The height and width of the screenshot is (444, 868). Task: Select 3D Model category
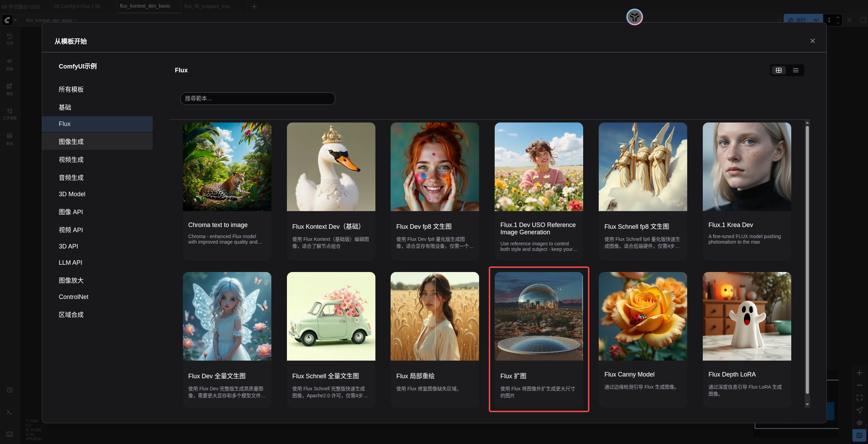point(97,194)
